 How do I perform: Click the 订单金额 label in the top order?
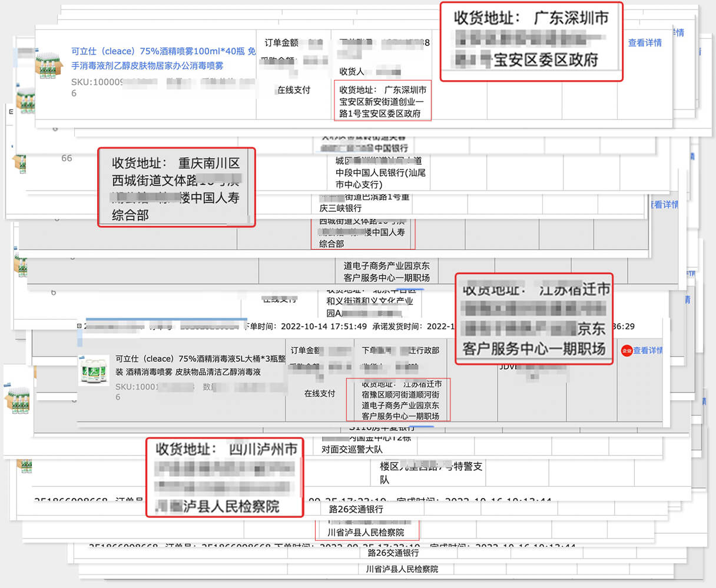click(281, 43)
